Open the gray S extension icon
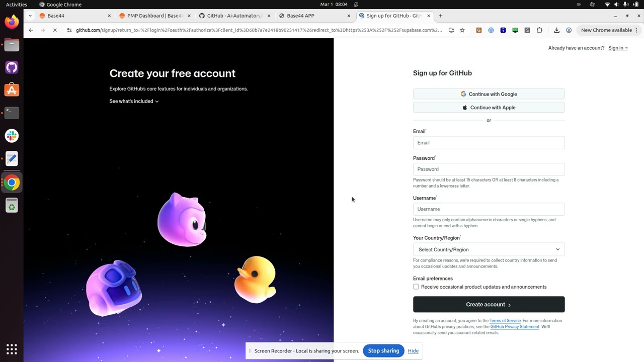The image size is (644, 362). (x=527, y=30)
